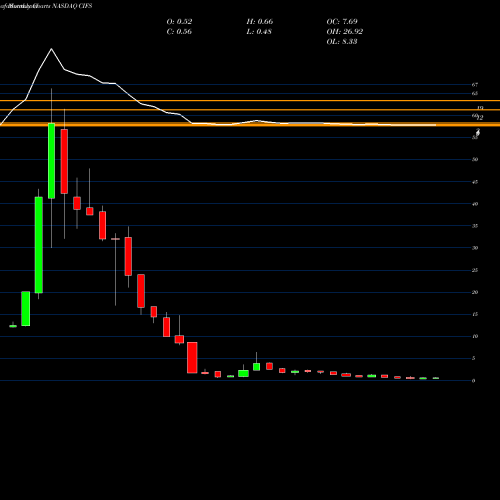Click the 30 price axis label
Screen dimensions: 500x500
tap(475, 248)
